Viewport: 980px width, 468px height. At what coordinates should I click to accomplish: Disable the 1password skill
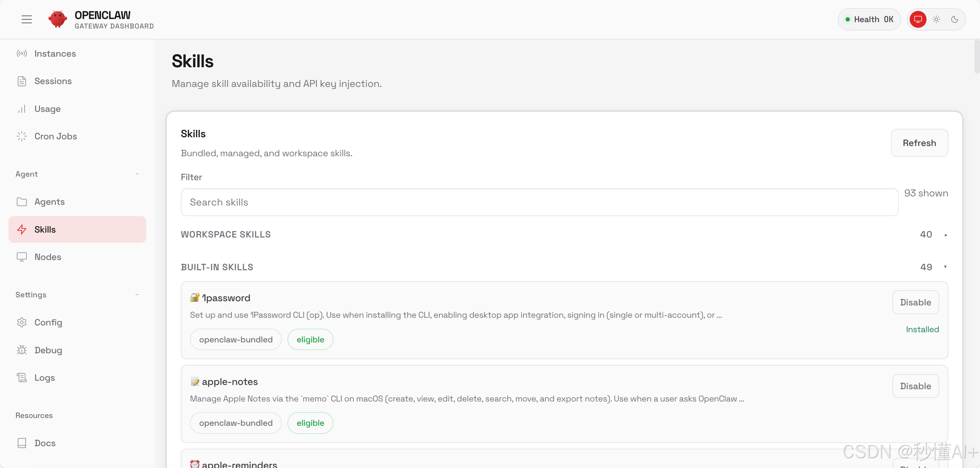[915, 303]
